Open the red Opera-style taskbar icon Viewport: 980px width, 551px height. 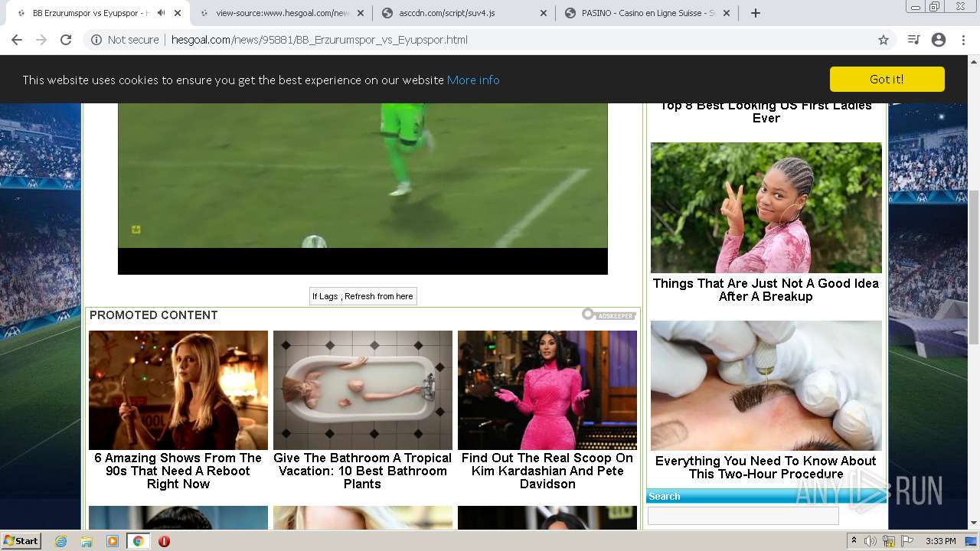(x=164, y=541)
